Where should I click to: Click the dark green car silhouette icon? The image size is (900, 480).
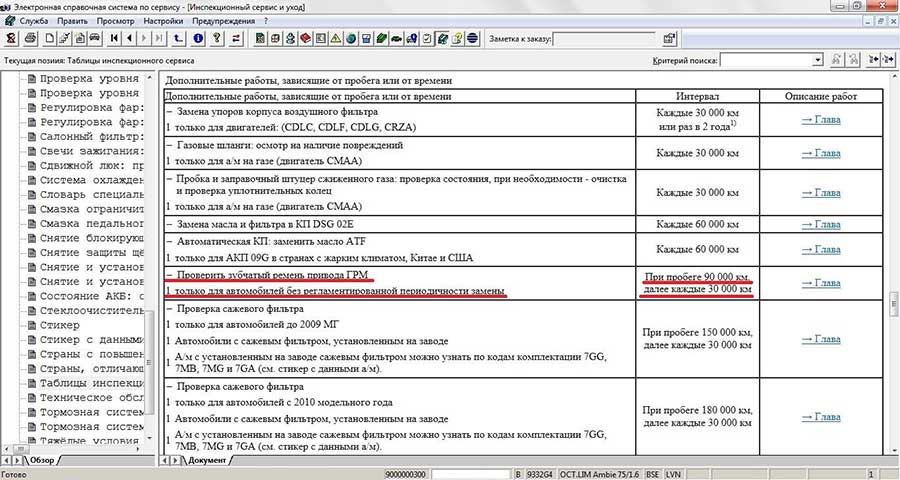pos(396,38)
